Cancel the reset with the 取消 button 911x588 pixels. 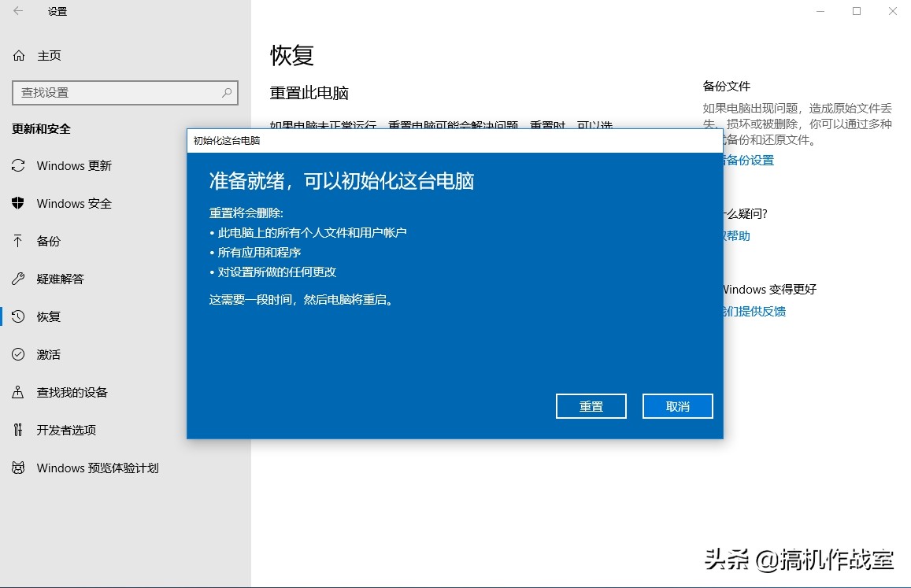[677, 405]
